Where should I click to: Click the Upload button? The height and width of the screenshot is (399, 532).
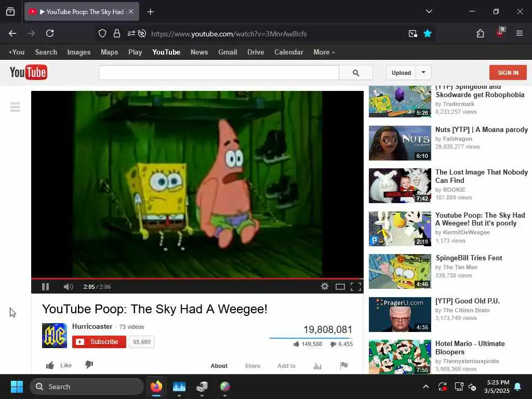(401, 73)
